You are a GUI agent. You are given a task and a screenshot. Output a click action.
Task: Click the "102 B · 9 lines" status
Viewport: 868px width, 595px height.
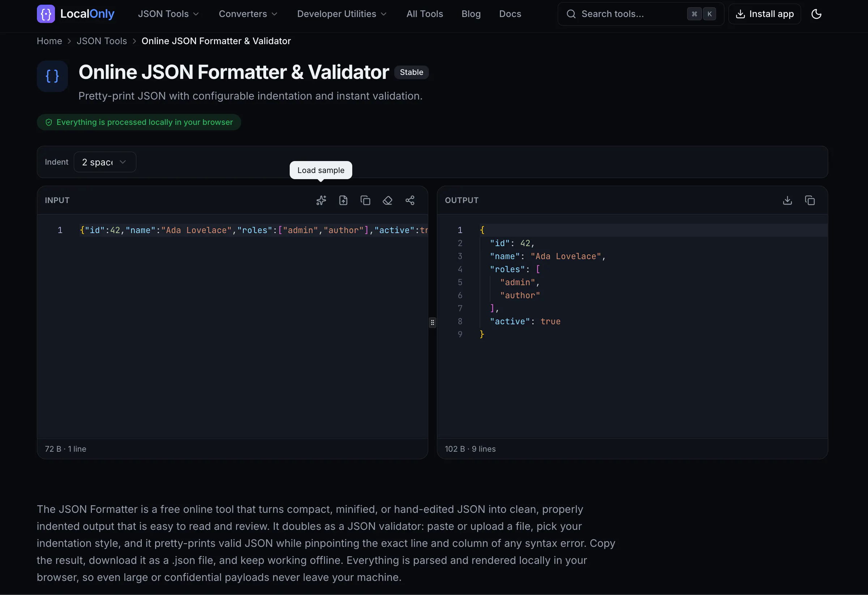(470, 449)
